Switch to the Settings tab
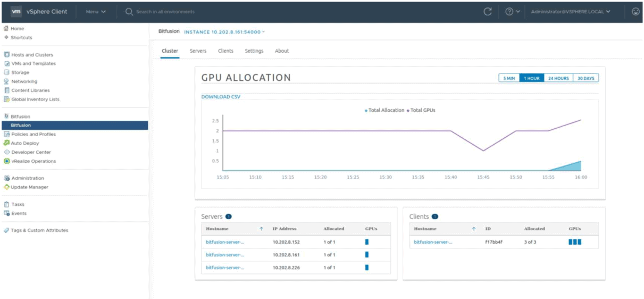 [254, 51]
